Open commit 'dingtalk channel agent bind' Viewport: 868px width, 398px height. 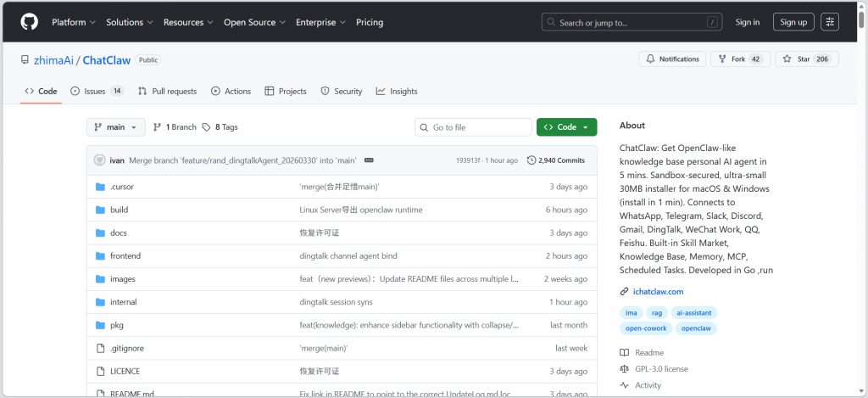[348, 256]
